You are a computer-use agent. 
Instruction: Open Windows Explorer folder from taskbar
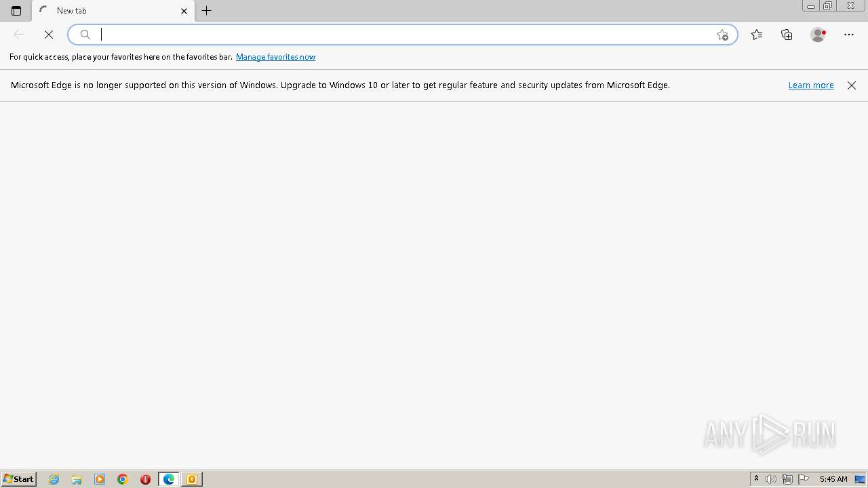coord(77,479)
